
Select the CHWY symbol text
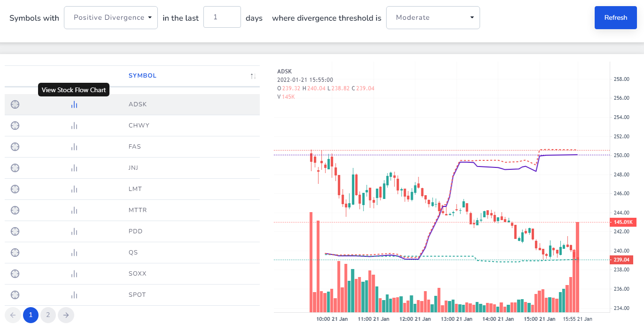coord(139,126)
